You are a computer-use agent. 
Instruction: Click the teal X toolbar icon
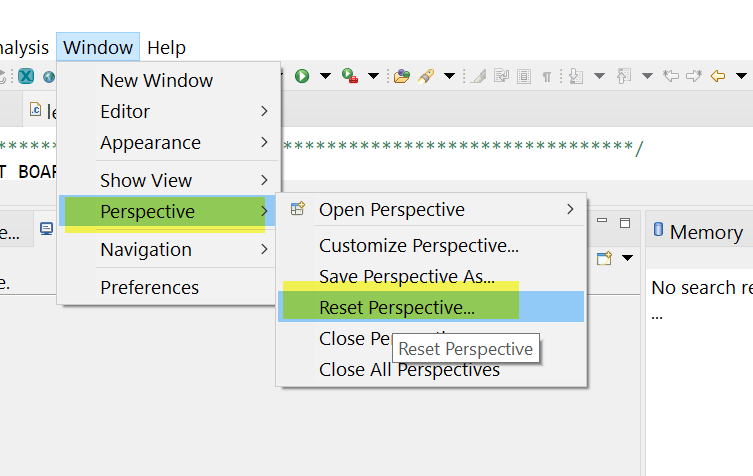[x=26, y=76]
